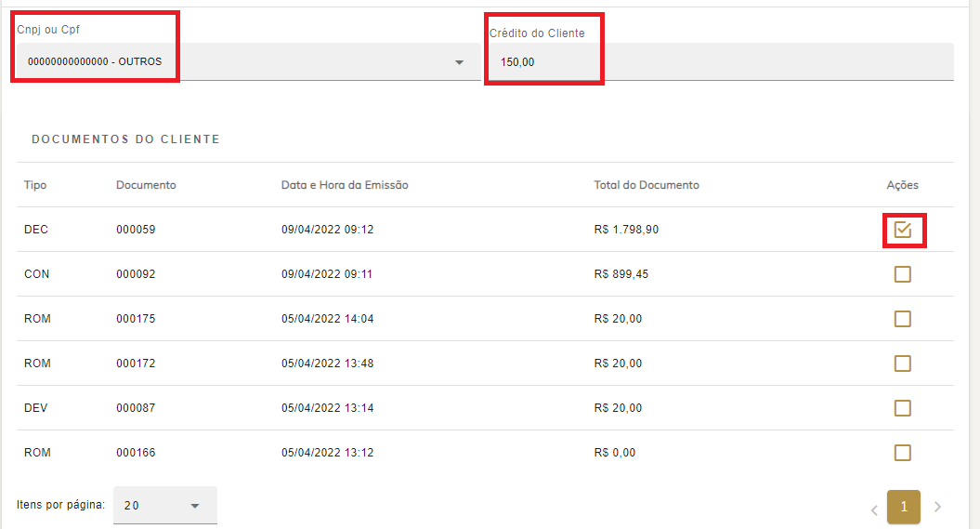Sort by Data e Hora da Emissão header
This screenshot has width=980, height=529.
pos(345,185)
